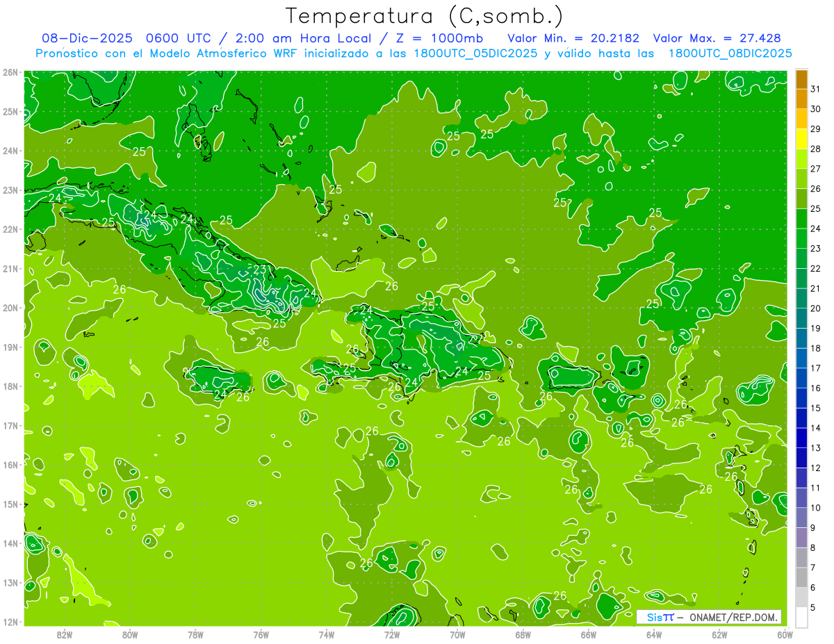
Task: Pick the gray swatch between 6 and 7
Action: point(801,578)
